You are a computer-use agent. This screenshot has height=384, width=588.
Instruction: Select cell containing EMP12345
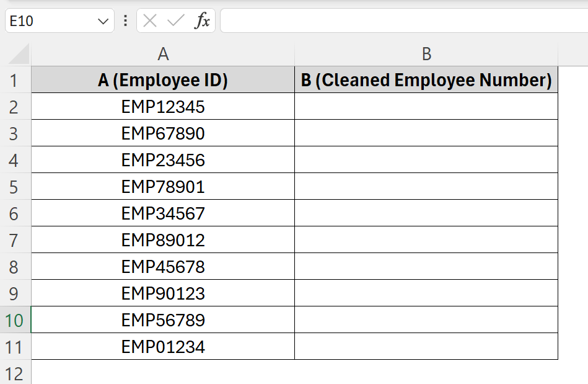[x=163, y=107]
